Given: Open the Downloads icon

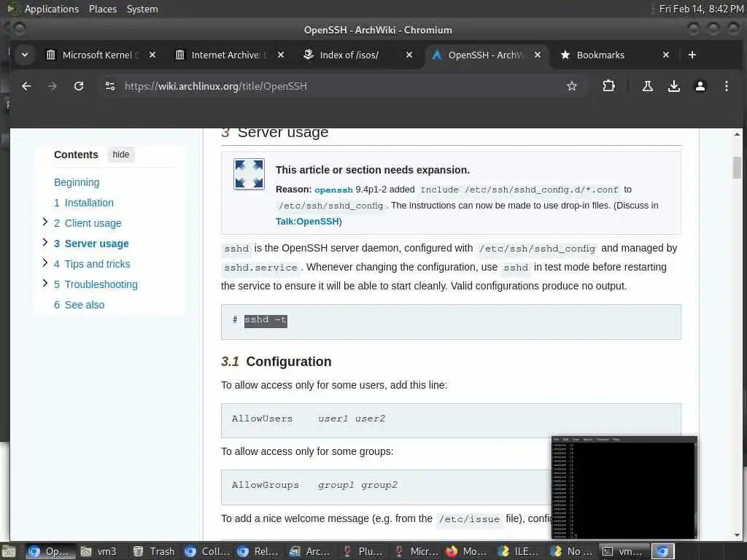Looking at the screenshot, I should click(673, 86).
